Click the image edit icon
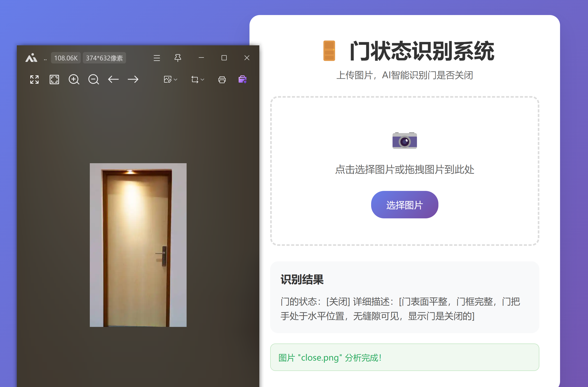Screen dimensions: 588x387 [x=168, y=80]
